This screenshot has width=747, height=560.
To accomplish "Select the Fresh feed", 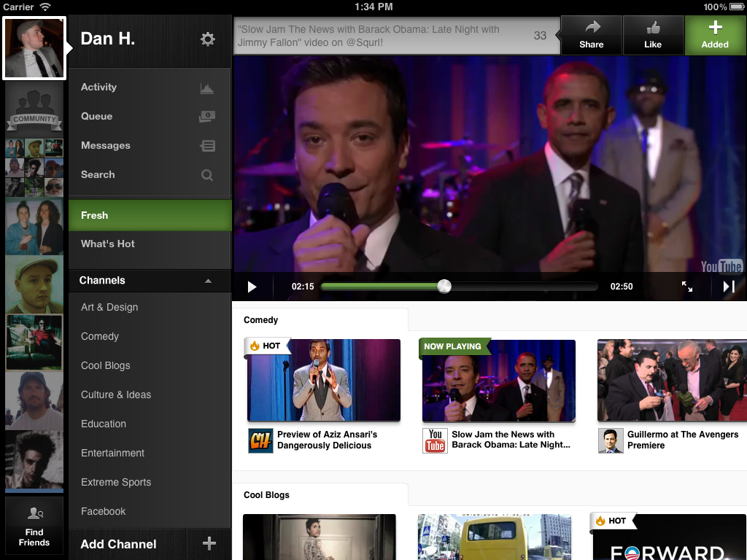I will pos(150,215).
